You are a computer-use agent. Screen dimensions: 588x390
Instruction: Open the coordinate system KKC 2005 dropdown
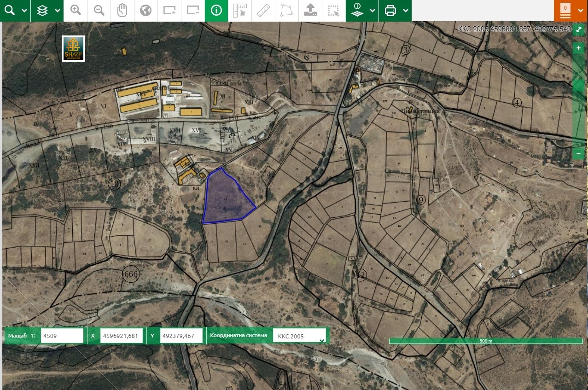click(x=301, y=336)
